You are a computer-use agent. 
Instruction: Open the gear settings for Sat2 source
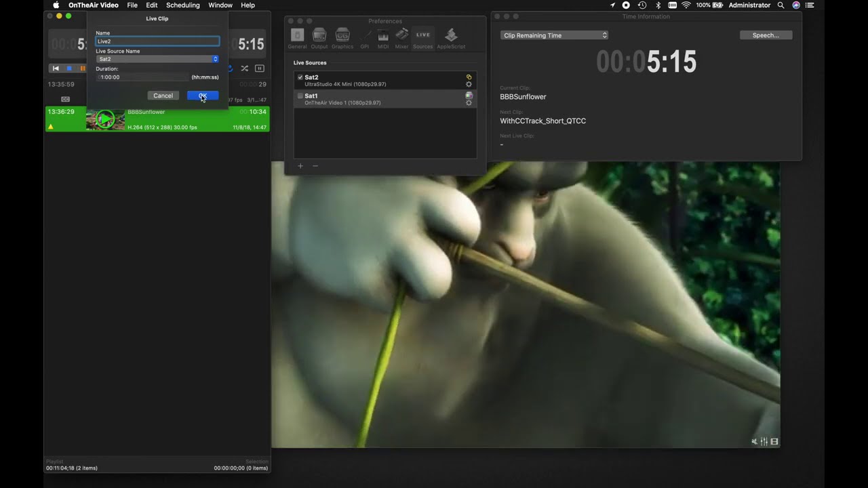tap(469, 84)
